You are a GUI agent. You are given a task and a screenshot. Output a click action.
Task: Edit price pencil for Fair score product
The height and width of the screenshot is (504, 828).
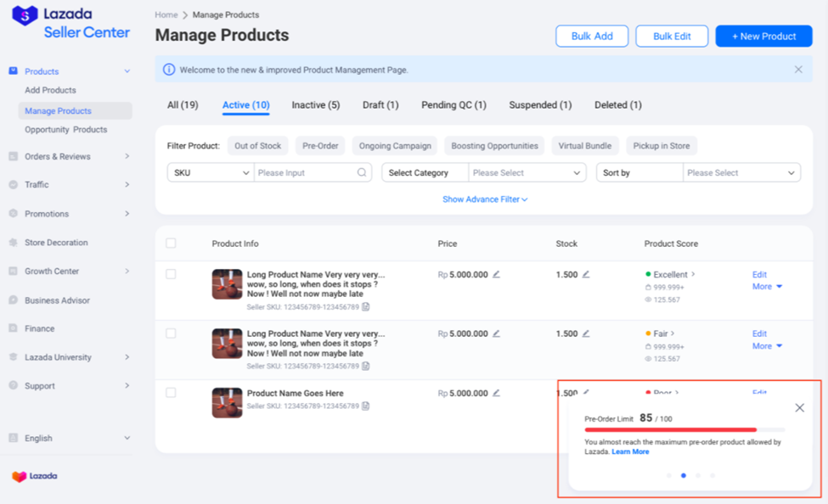(496, 333)
